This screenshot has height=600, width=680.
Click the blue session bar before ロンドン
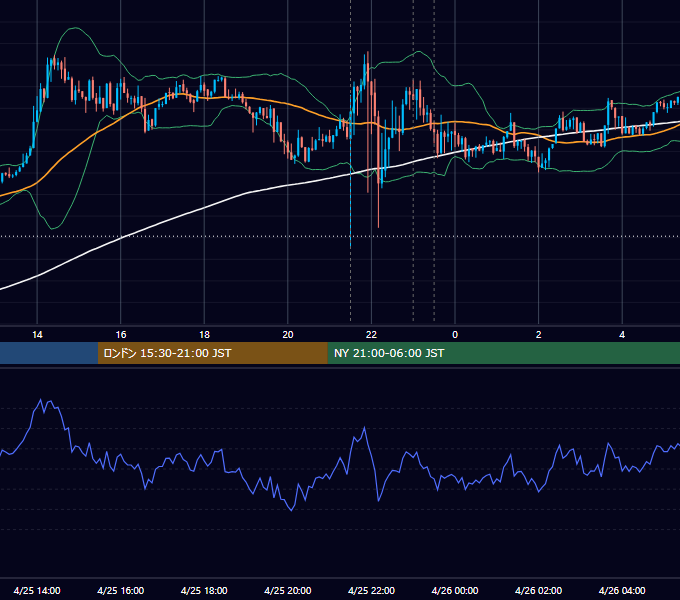[49, 353]
